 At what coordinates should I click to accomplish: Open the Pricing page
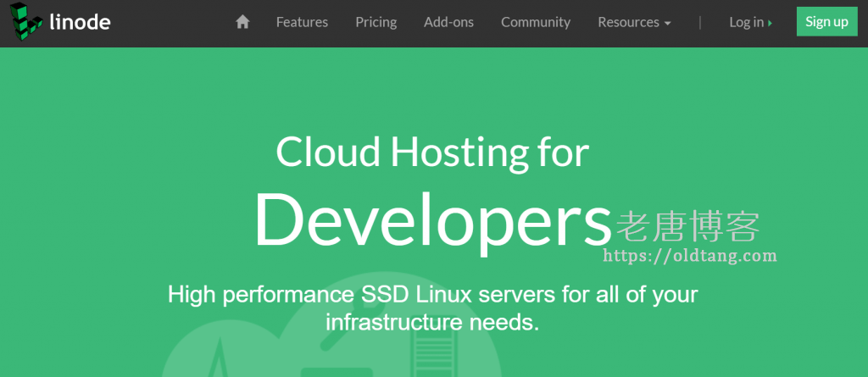(x=376, y=22)
